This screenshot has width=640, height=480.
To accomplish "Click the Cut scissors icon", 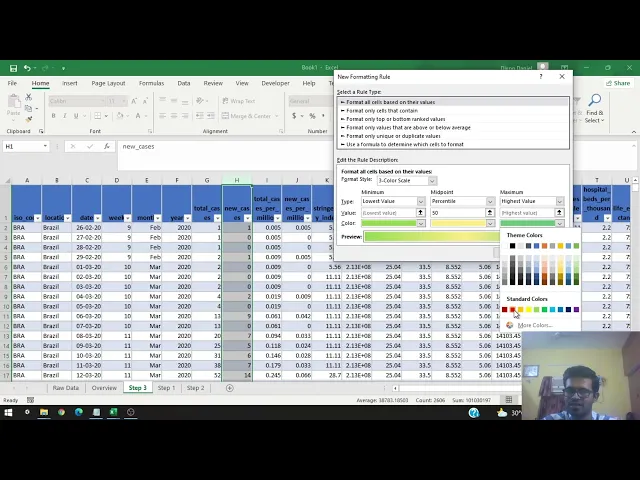I will 28,97.
